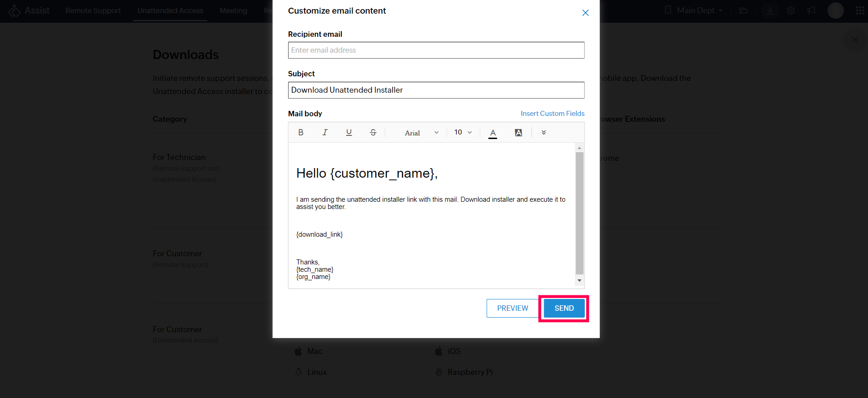This screenshot has width=868, height=398.
Task: Open the apps grid icon
Action: (x=860, y=10)
